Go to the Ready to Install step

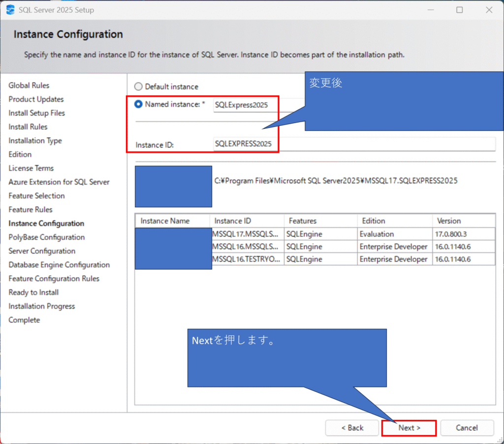(33, 292)
